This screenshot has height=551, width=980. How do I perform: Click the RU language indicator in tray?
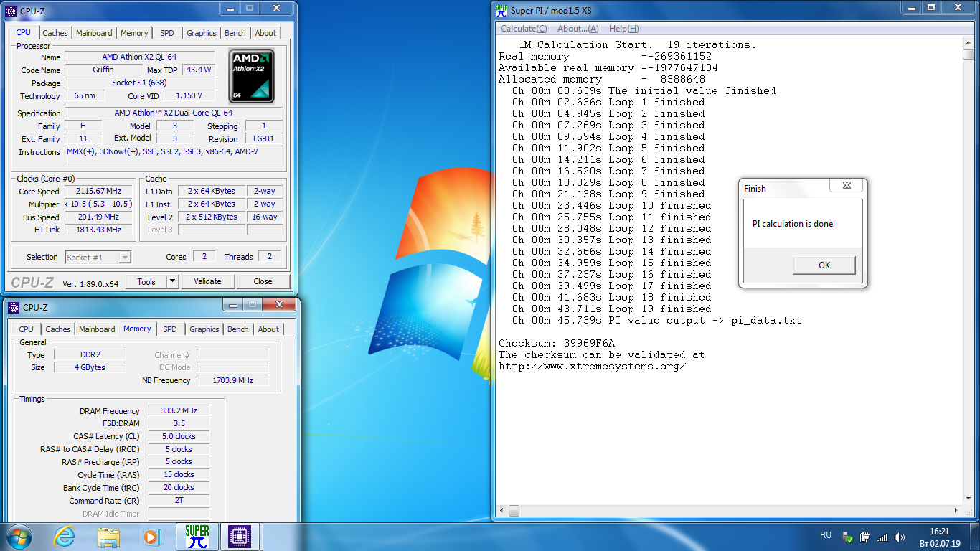pyautogui.click(x=826, y=535)
